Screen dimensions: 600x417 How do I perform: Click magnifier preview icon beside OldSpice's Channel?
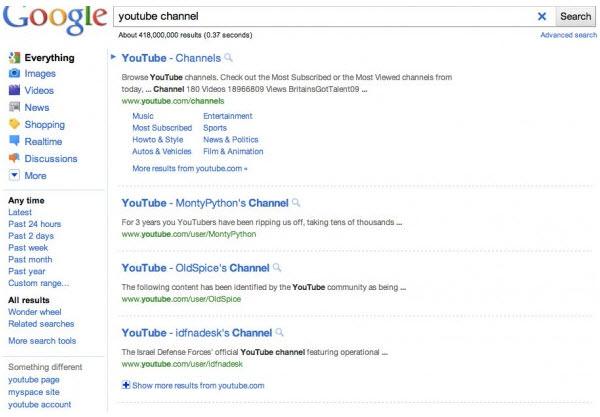[277, 267]
